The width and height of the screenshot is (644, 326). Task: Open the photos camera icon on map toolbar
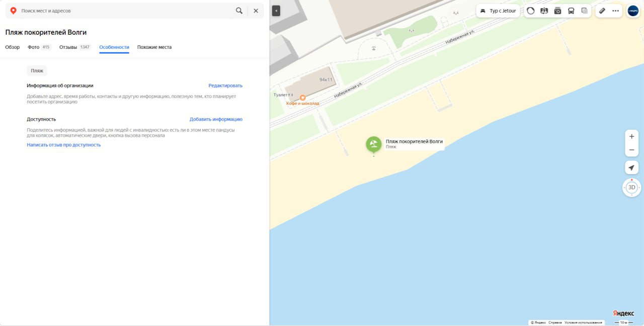(x=557, y=11)
